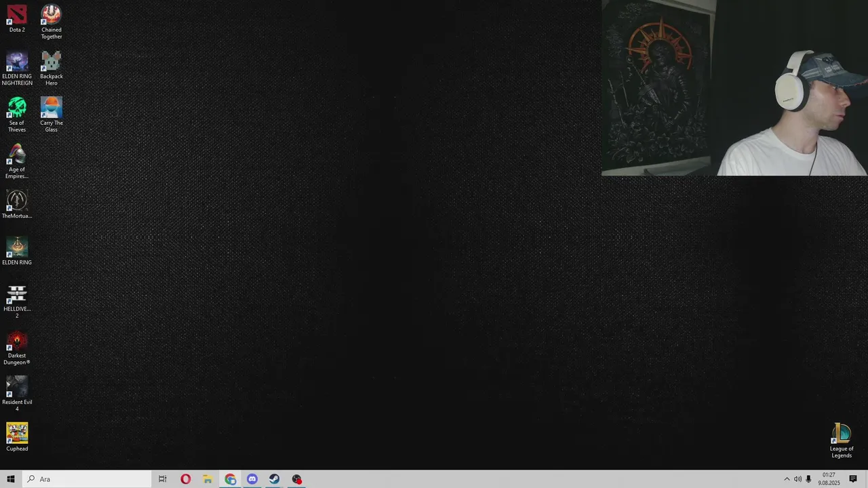Select the ELDEN RING desktop icon

[x=17, y=251]
